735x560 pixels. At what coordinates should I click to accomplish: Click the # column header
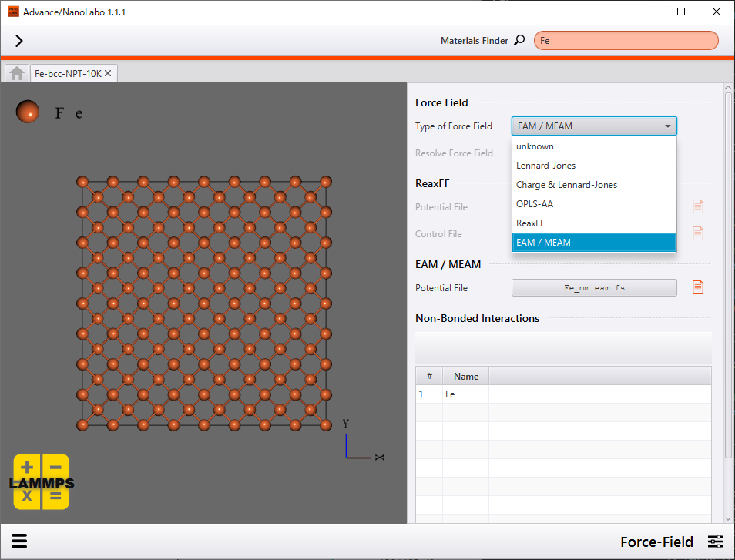click(x=429, y=377)
